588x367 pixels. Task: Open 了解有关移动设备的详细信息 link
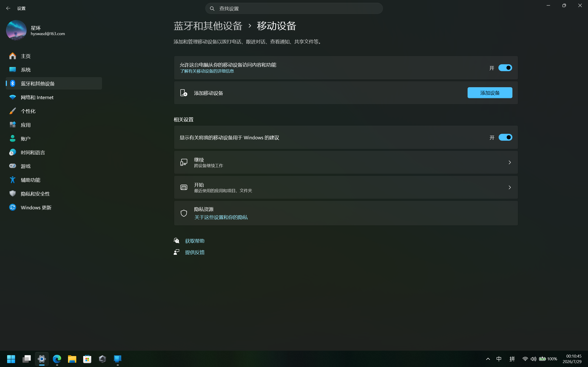[207, 71]
